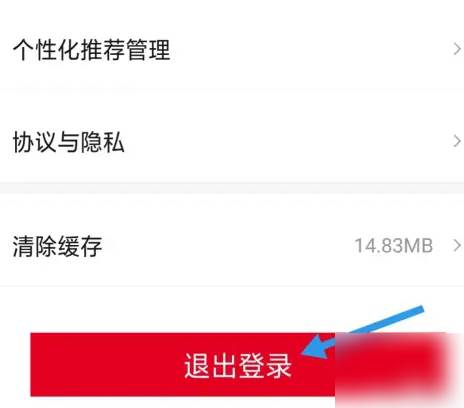
Task: Click white space above the logout button
Action: [167, 309]
